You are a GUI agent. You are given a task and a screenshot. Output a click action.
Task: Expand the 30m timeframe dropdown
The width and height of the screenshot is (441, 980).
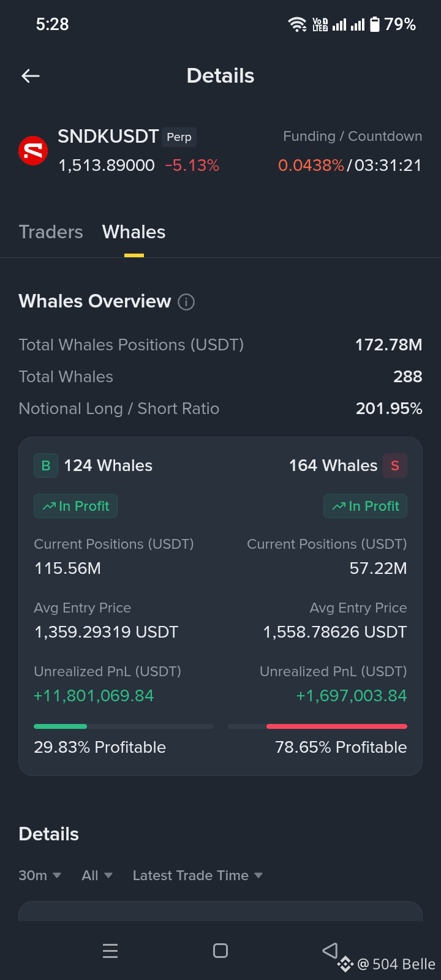(40, 875)
